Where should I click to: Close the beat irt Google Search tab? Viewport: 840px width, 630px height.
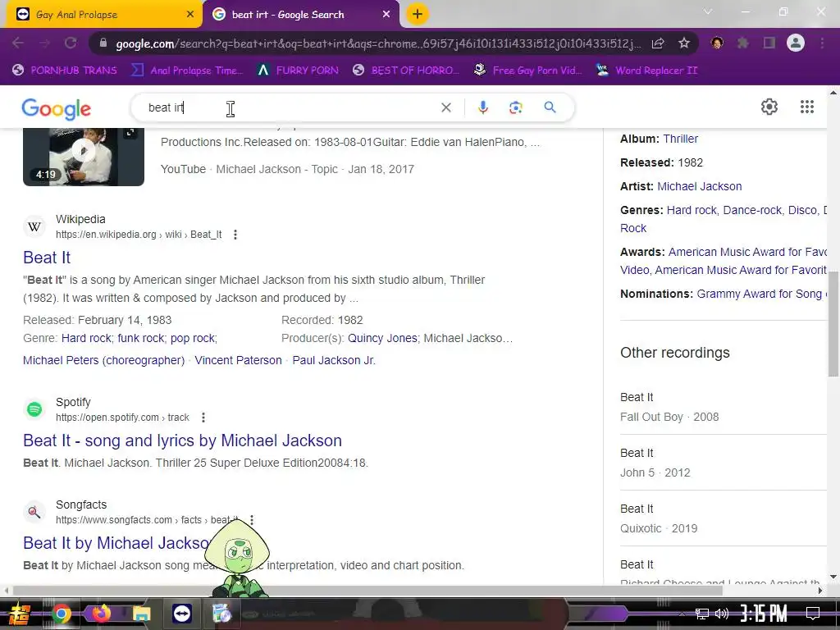click(x=386, y=15)
